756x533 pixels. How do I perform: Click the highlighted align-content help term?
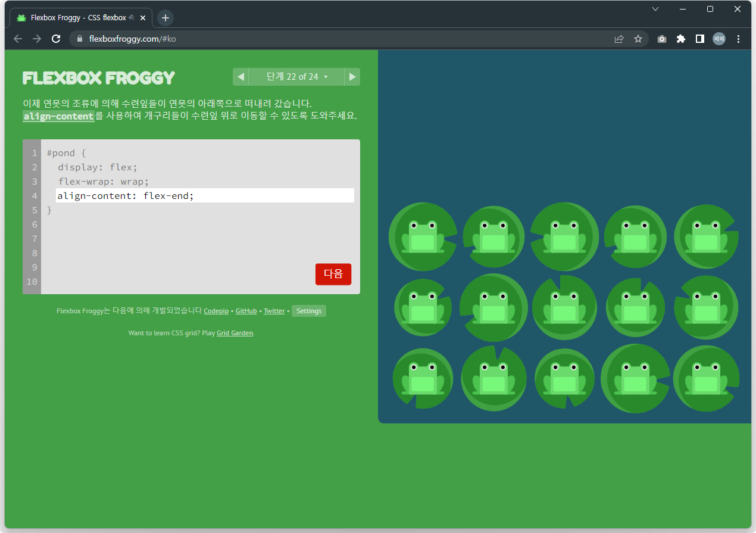[x=58, y=116]
